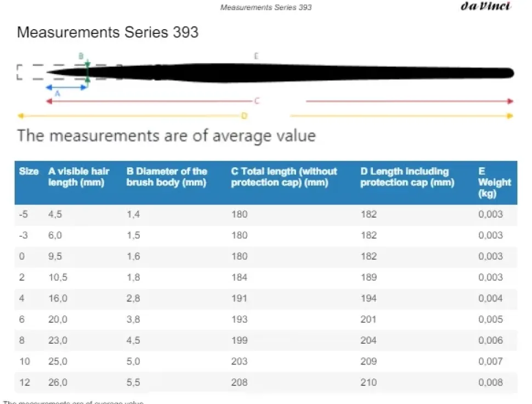Click the red C label on diagram
Image resolution: width=532 pixels, height=404 pixels.
[x=256, y=101]
